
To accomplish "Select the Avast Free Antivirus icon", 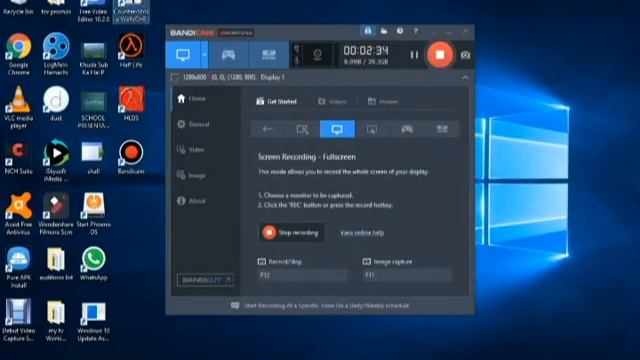I will [x=18, y=214].
